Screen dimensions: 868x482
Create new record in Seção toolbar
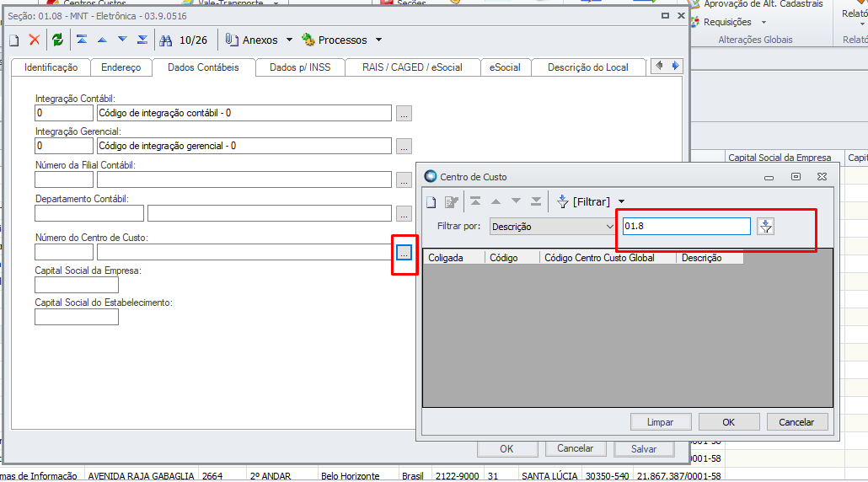[13, 40]
